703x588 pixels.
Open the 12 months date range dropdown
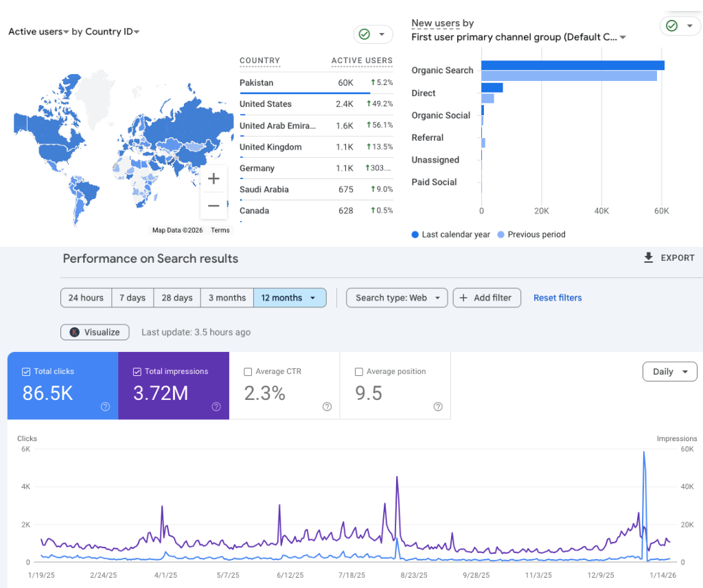289,298
